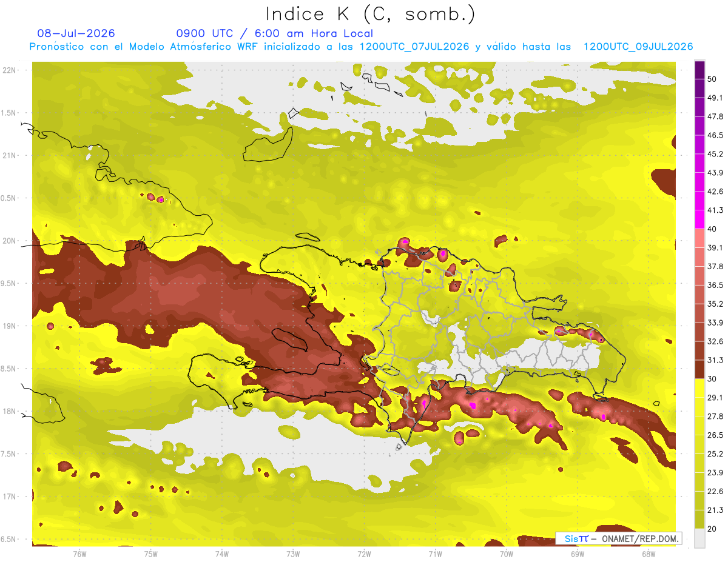Click the '72W' longitude label
This screenshot has width=728, height=562.
(364, 554)
